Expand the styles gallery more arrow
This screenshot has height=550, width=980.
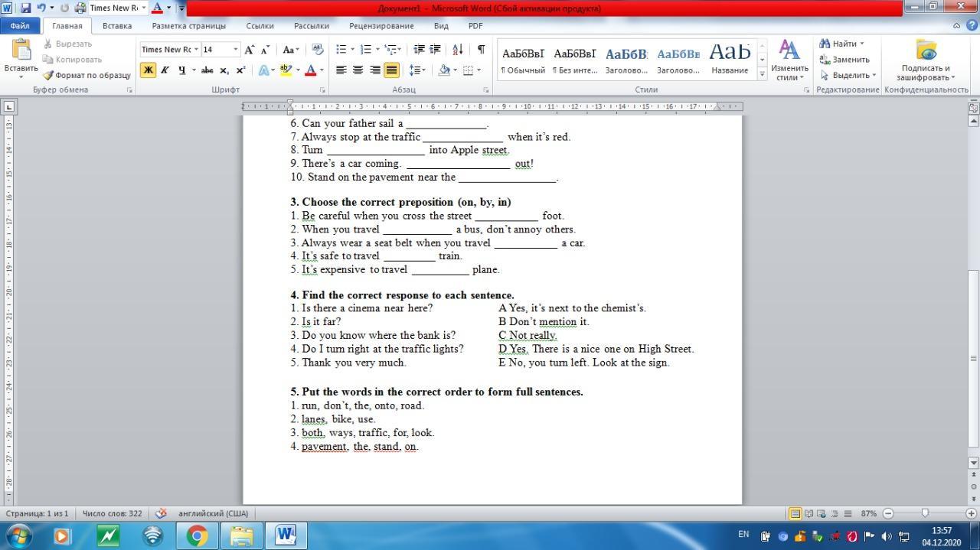tap(762, 74)
